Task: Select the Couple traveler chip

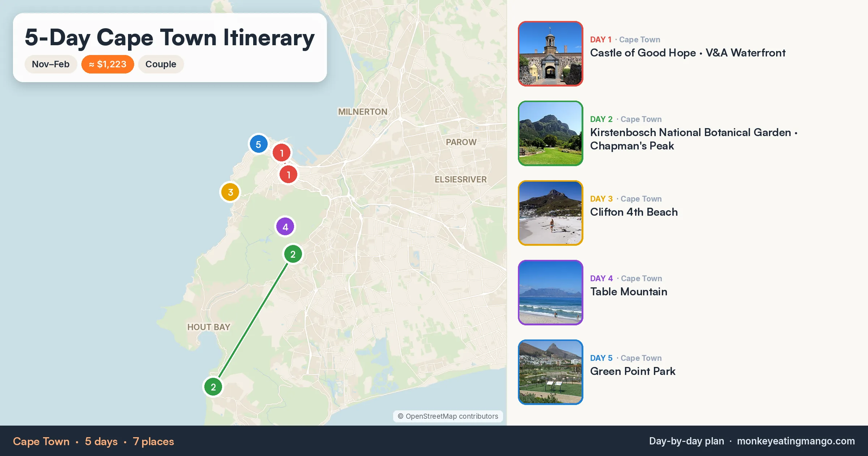Action: tap(161, 64)
